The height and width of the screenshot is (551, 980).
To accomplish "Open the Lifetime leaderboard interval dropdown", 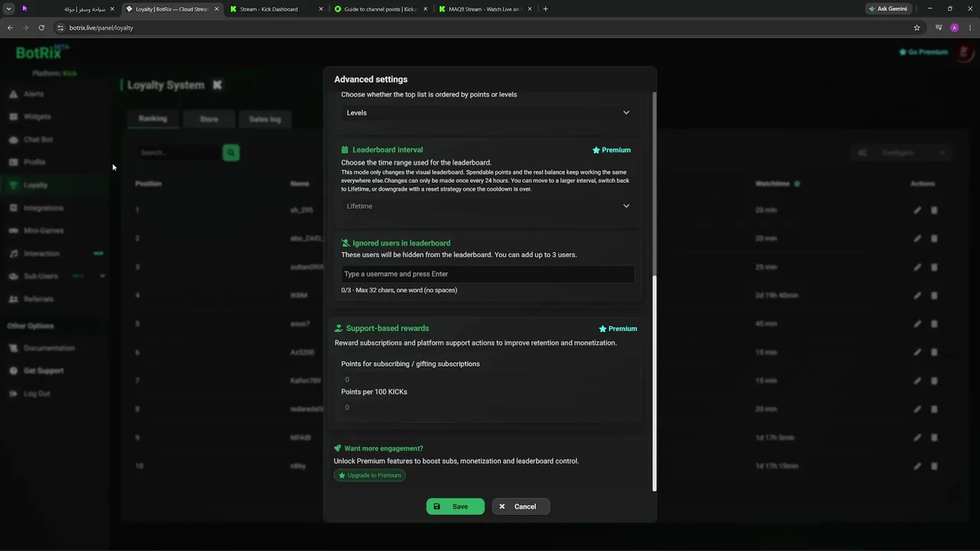I will 487,206.
